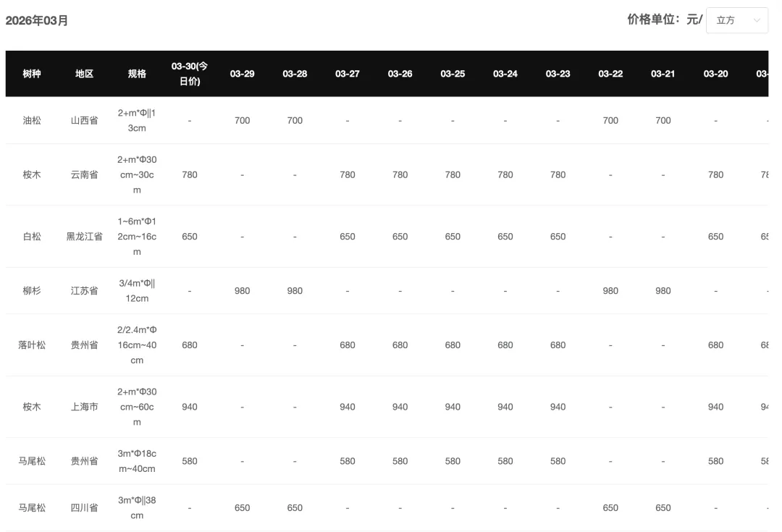Click the 980 price under 03-29
This screenshot has width=782, height=532.
(x=243, y=291)
